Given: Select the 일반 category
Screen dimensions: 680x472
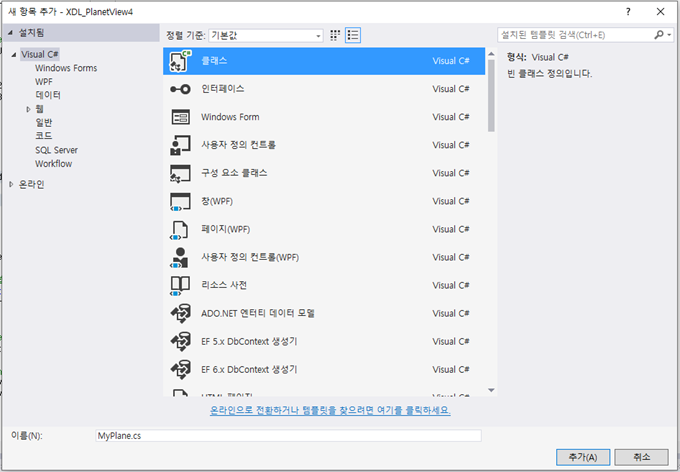Looking at the screenshot, I should tap(43, 122).
